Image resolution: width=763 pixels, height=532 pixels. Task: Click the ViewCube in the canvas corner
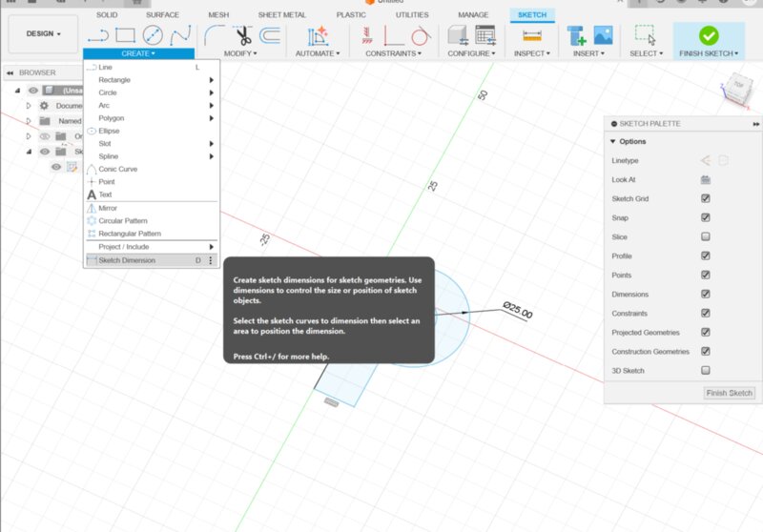[737, 88]
